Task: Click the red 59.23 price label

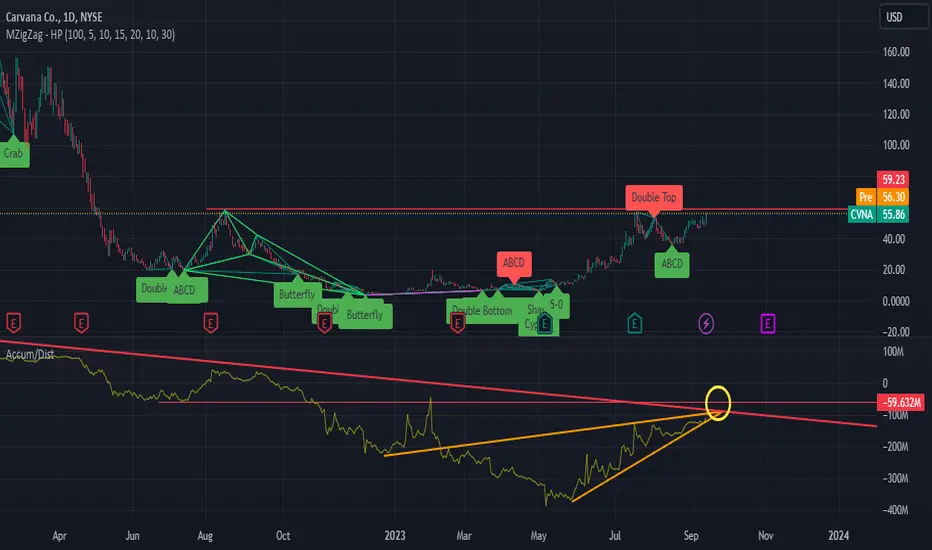Action: tap(893, 179)
